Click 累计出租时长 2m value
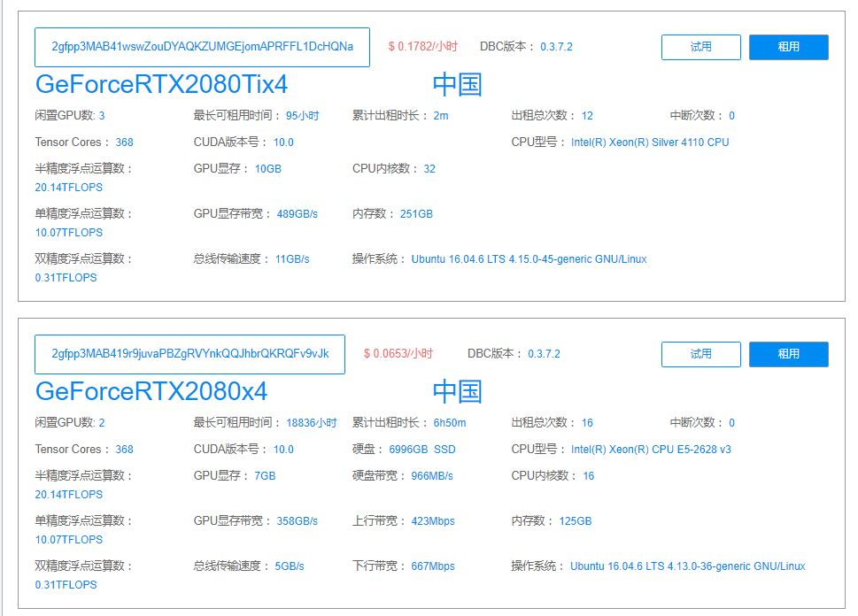This screenshot has width=858, height=616. (x=441, y=115)
